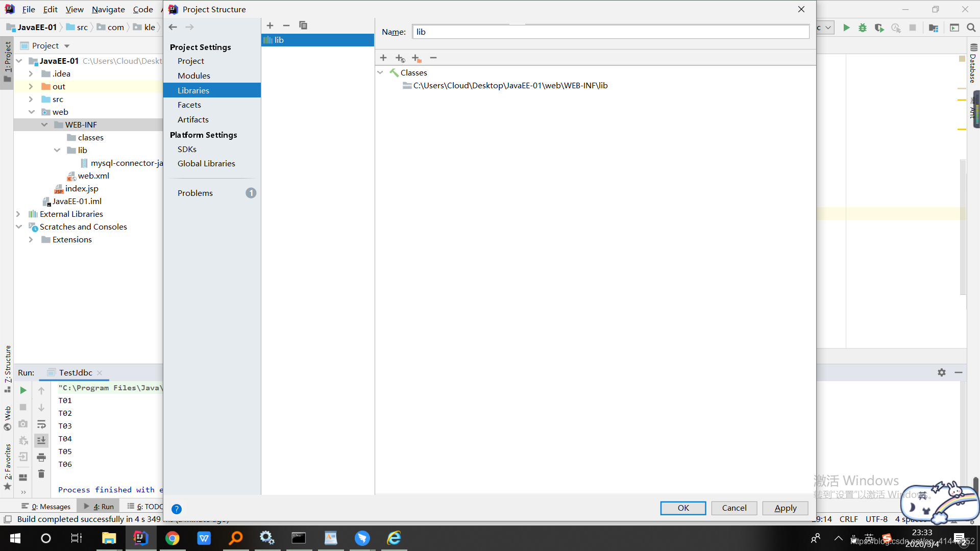Click the remove library minus icon

[x=286, y=26]
